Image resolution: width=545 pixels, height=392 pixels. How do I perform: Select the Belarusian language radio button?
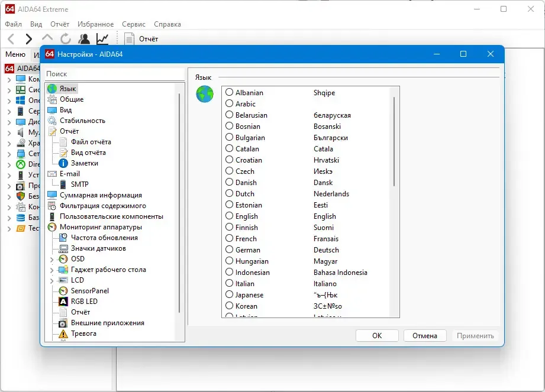229,115
